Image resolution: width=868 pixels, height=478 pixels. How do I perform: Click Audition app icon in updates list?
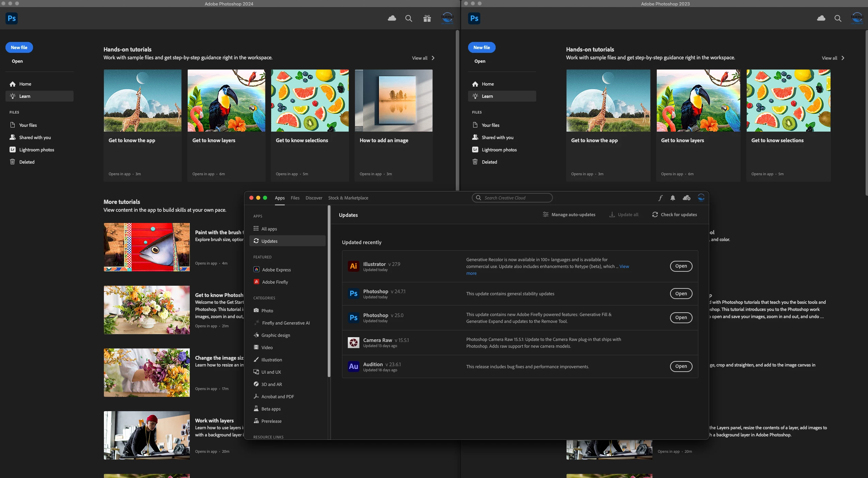point(353,367)
